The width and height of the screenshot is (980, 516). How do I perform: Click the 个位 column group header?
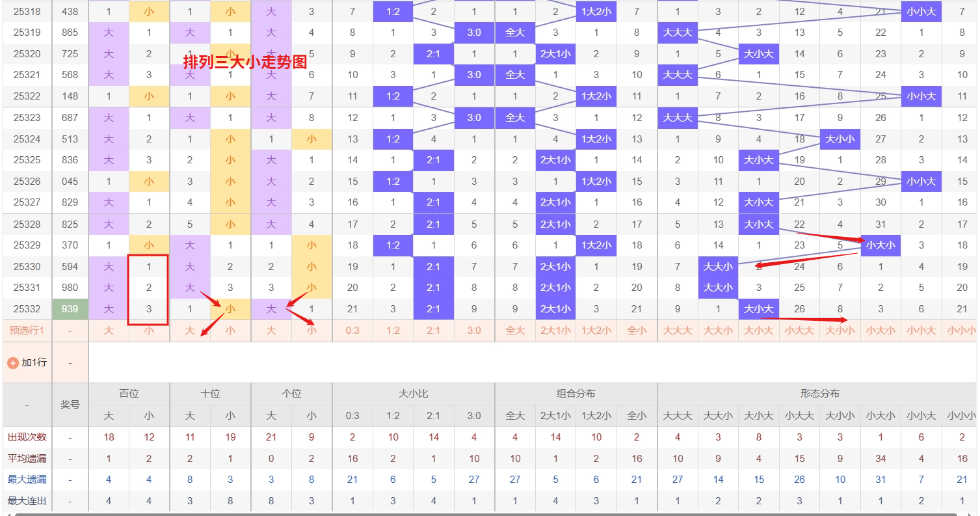291,394
